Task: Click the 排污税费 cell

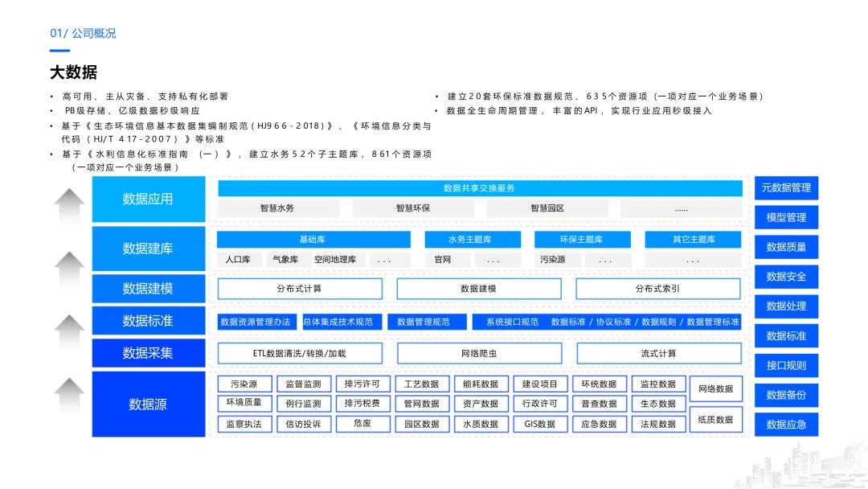Action: [362, 403]
